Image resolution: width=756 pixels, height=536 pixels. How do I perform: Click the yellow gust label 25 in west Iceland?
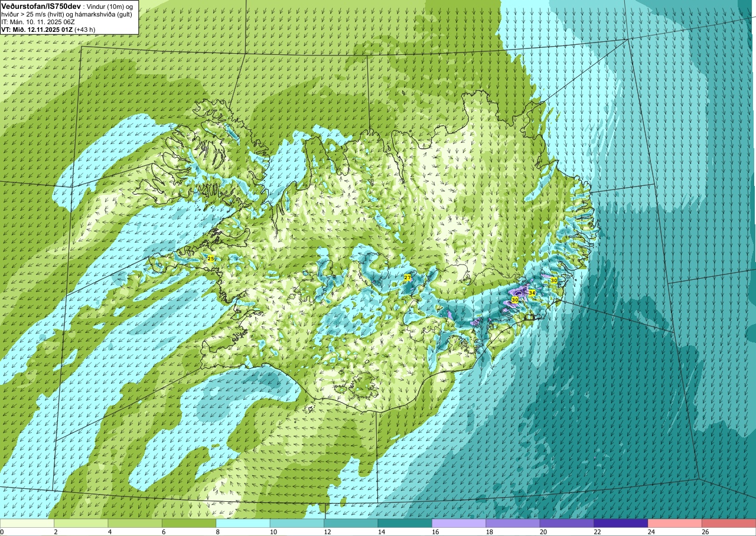coord(211,259)
